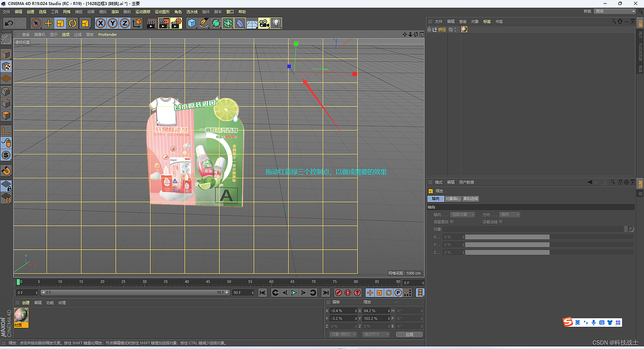This screenshot has width=644, height=349.
Task: Expand the 挤压 object tree node
Action: pyautogui.click(x=429, y=29)
